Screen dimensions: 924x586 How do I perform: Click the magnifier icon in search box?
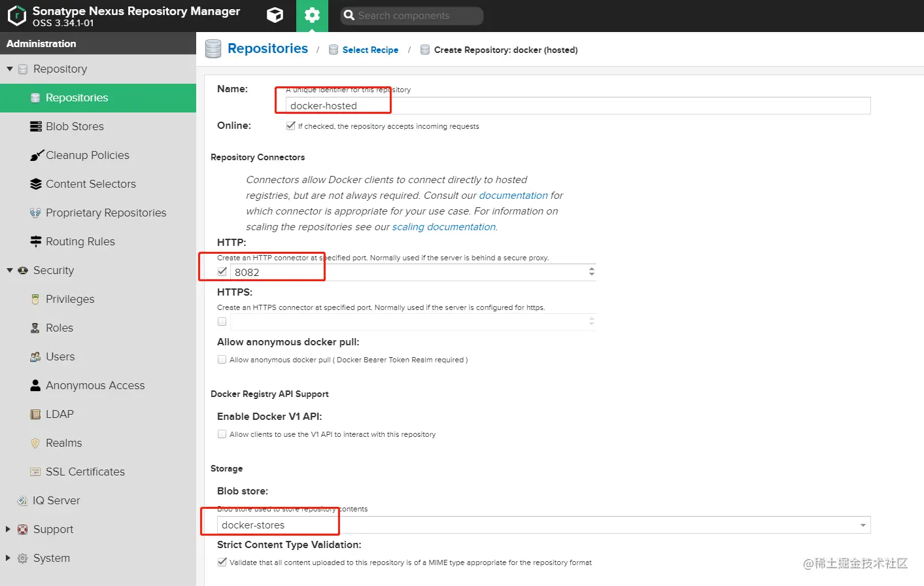tap(349, 15)
